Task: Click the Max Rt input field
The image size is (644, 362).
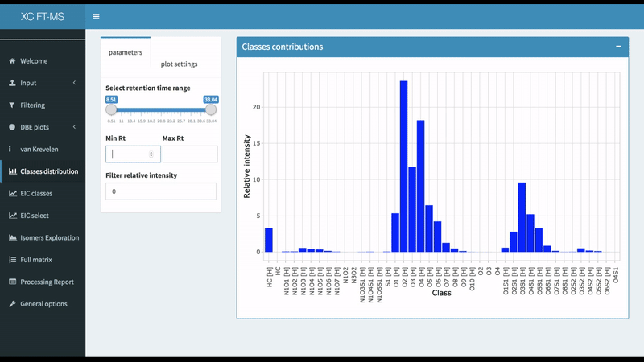Action: point(190,154)
